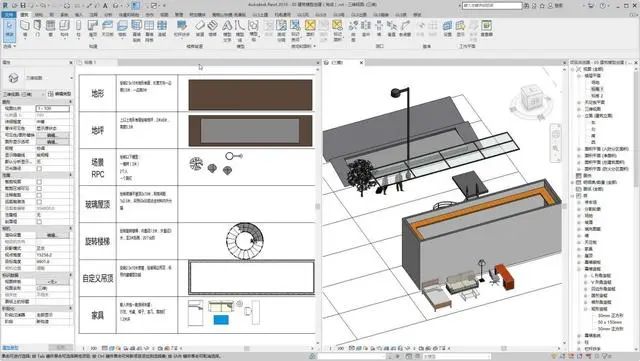Collapse the 标识数据 properties section
The image size is (640, 361).
(71, 275)
